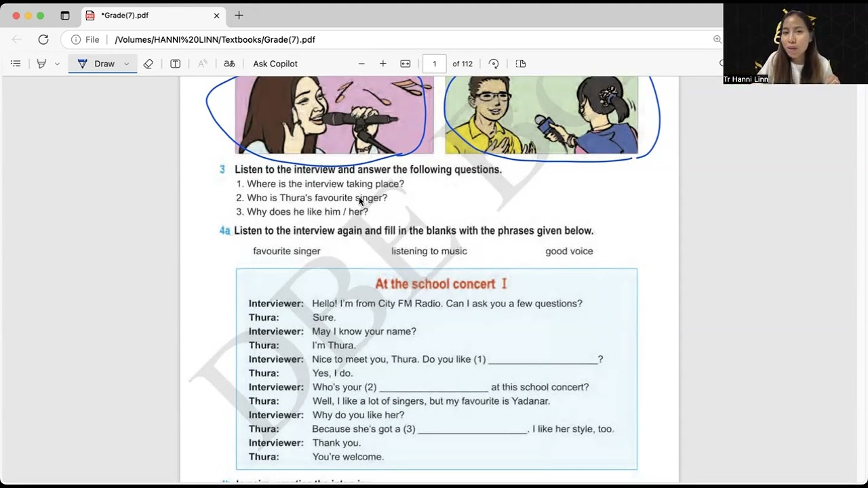The height and width of the screenshot is (488, 868).
Task: Open the Translate tool
Action: 229,64
